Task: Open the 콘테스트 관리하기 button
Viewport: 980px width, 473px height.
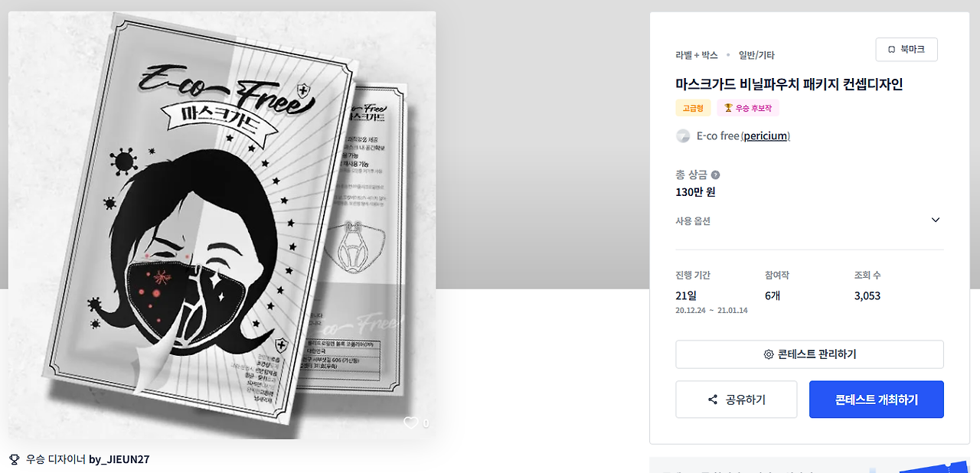Action: [809, 354]
